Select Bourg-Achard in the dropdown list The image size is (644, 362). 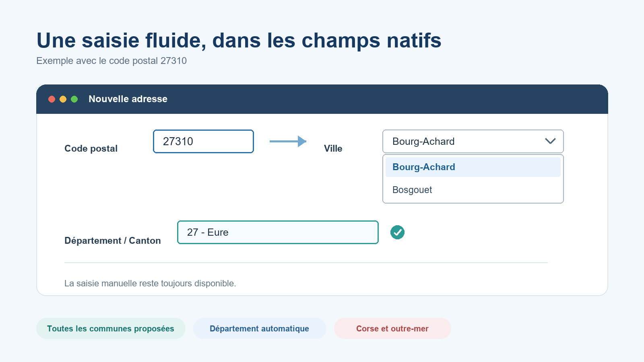(x=473, y=167)
